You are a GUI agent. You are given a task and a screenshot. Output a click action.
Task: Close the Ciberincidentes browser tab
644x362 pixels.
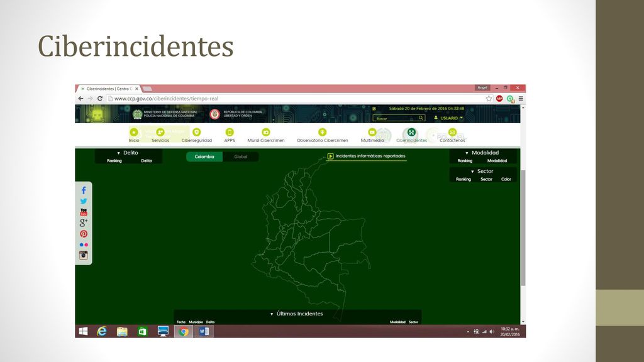136,89
